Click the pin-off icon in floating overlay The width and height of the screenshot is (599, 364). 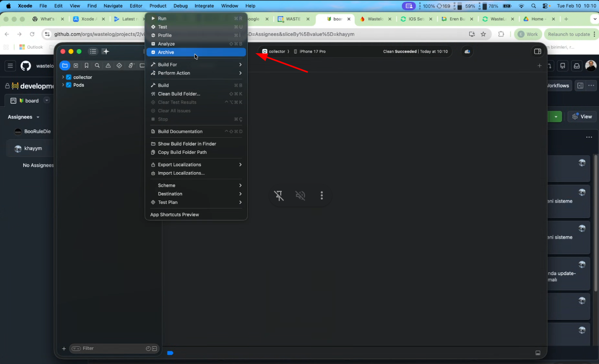pos(279,195)
